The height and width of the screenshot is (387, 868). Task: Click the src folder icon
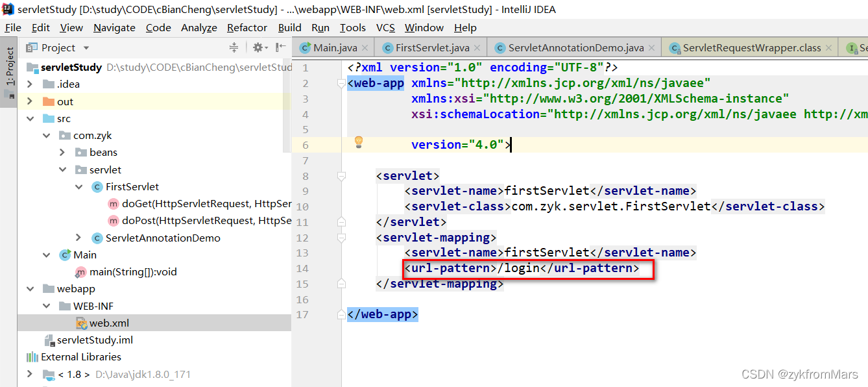click(48, 119)
